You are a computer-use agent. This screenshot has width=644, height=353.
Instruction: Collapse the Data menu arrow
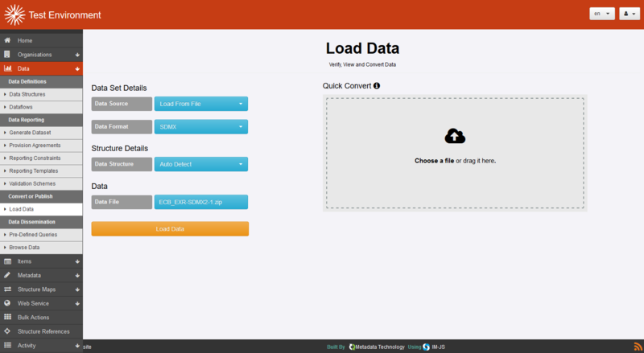(77, 69)
